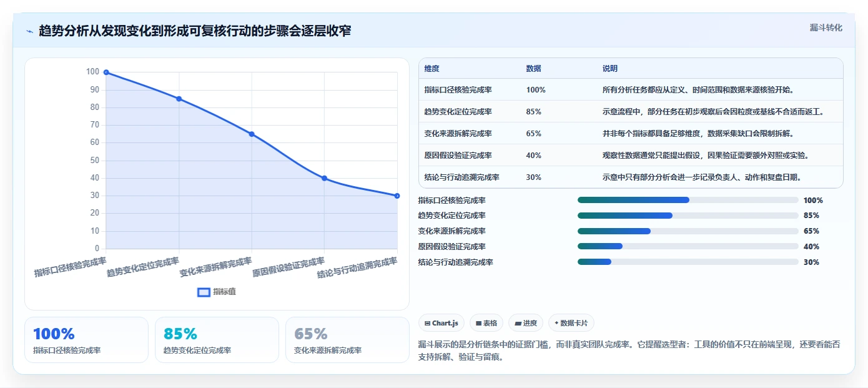This screenshot has height=388, width=868.
Task: Click the 趋势变化定位完成率 progress bar
Action: (688, 216)
